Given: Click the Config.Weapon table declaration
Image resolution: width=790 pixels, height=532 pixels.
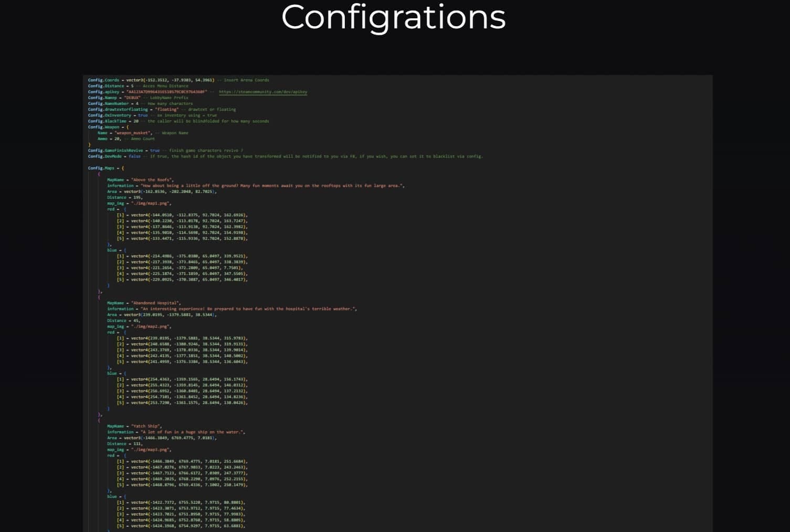Looking at the screenshot, I should [110, 126].
